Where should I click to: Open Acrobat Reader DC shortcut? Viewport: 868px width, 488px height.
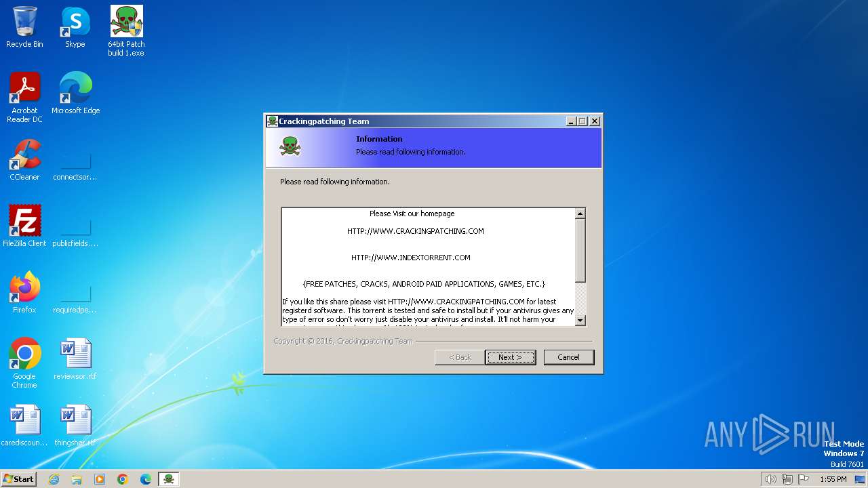tap(24, 98)
